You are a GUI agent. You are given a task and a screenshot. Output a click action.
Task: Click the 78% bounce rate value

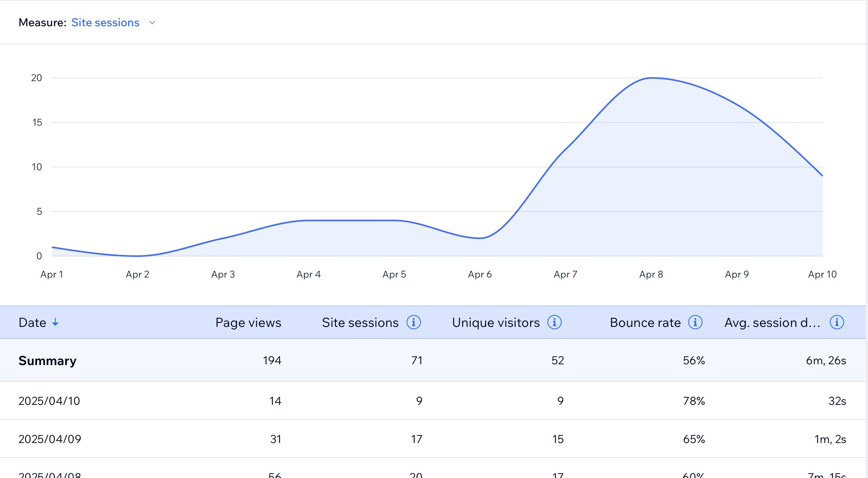pos(693,401)
